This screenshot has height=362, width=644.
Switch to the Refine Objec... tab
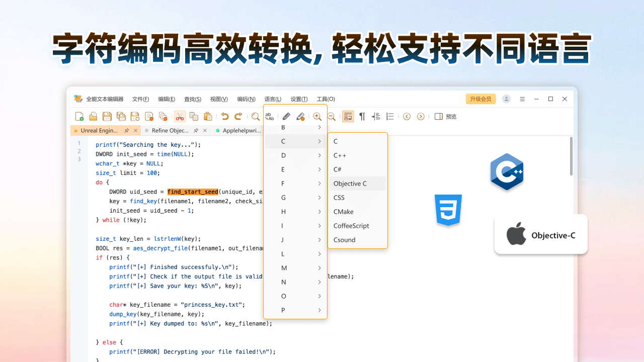click(170, 131)
